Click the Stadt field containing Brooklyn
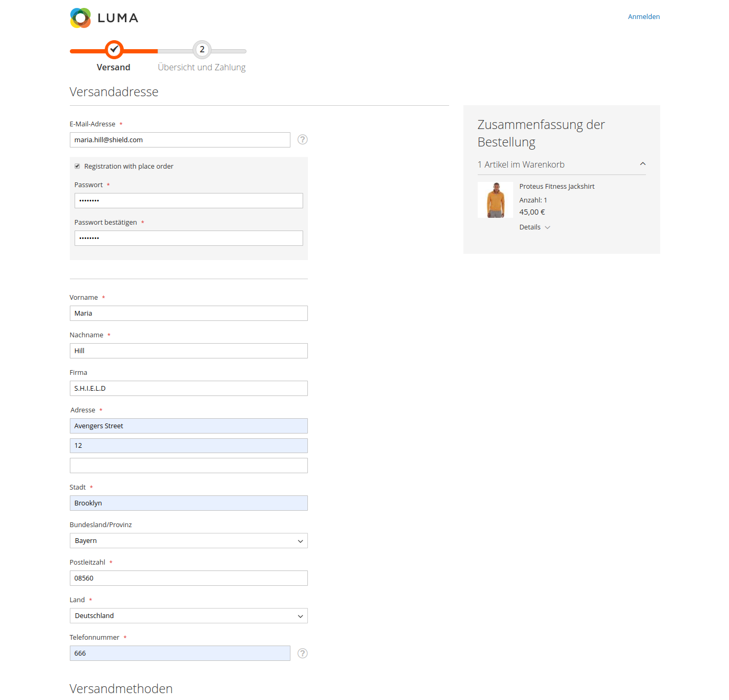Image resolution: width=729 pixels, height=700 pixels. pyautogui.click(x=189, y=503)
